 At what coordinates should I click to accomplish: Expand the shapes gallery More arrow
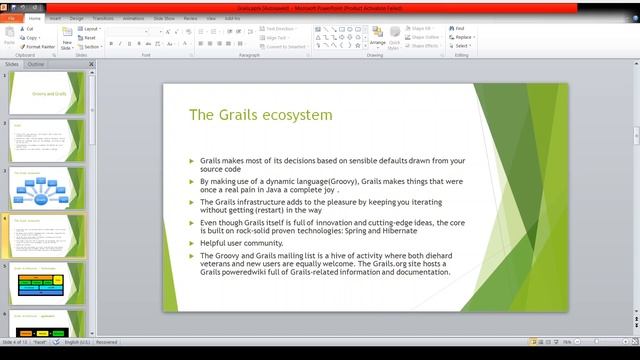(x=365, y=46)
